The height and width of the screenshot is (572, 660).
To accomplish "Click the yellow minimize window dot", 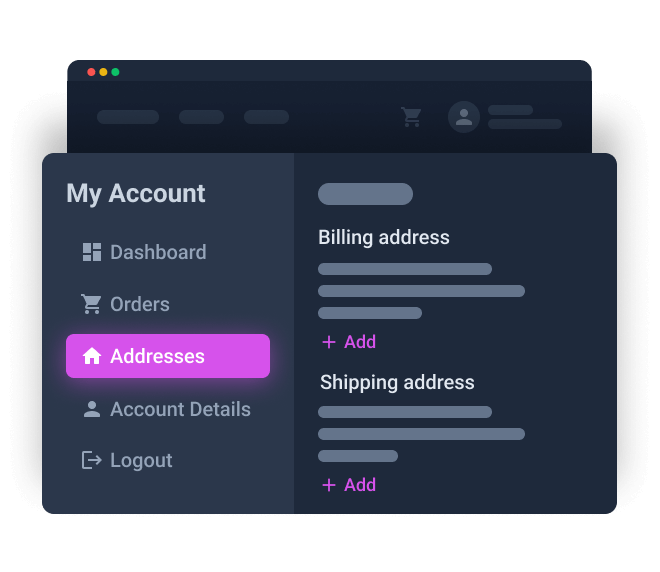I will [103, 72].
